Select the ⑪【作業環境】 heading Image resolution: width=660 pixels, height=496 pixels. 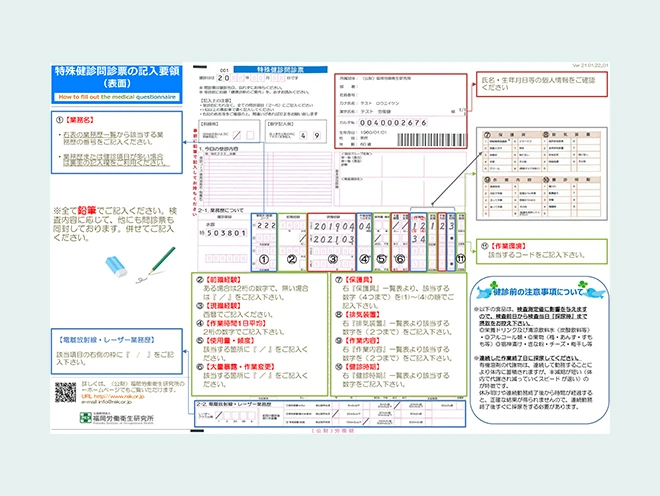click(504, 246)
